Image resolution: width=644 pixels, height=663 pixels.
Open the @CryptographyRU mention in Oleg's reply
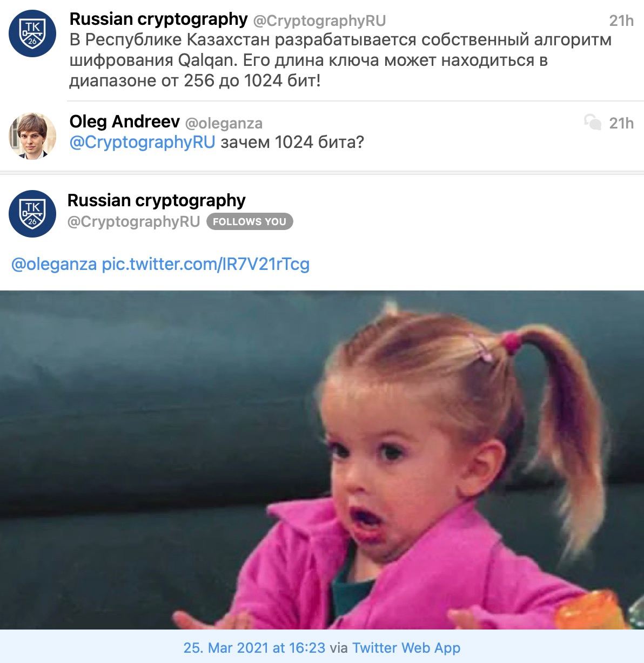click(x=143, y=143)
